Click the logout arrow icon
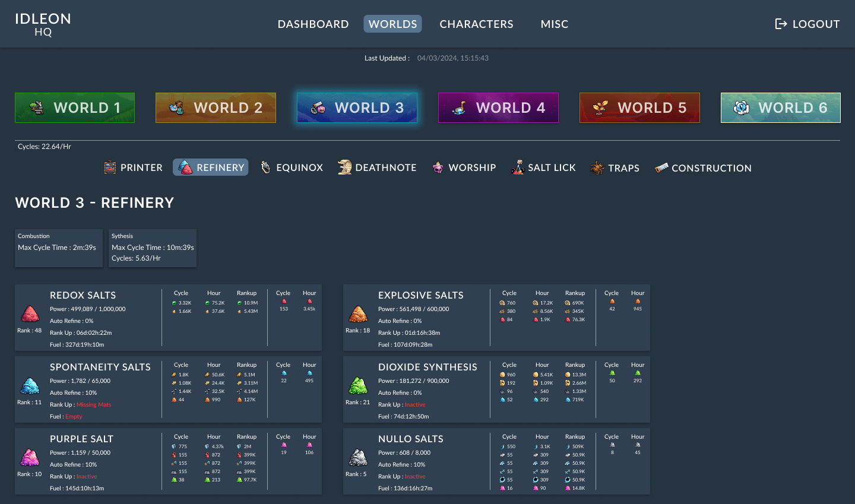The height and width of the screenshot is (504, 855). click(x=781, y=24)
